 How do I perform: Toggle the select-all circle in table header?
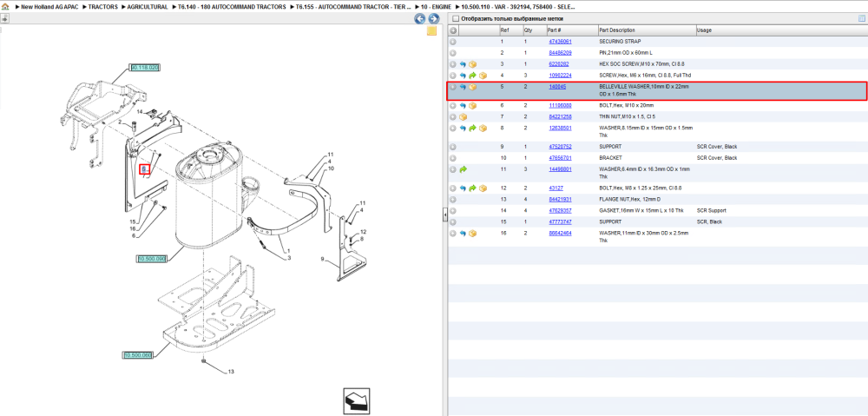pos(453,30)
